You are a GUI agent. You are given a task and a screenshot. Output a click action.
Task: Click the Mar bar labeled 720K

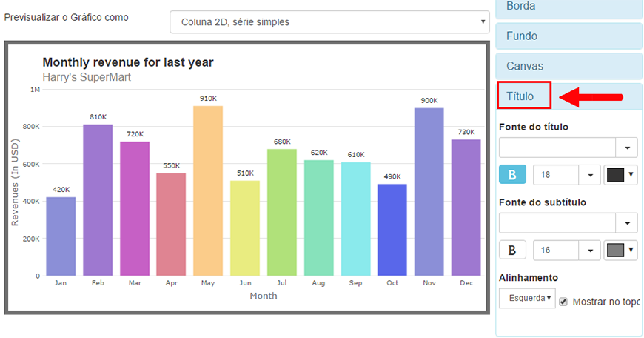[135, 208]
